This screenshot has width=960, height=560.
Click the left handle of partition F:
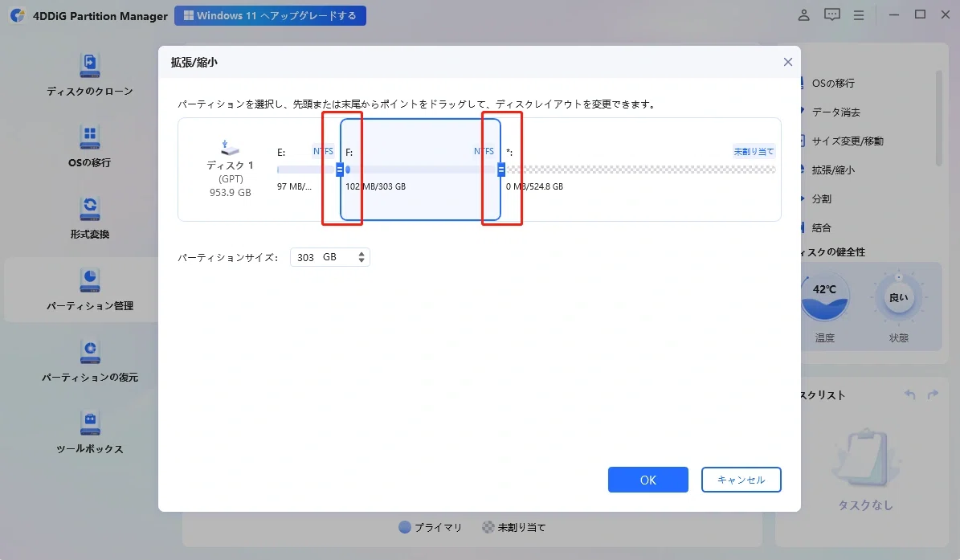click(340, 170)
